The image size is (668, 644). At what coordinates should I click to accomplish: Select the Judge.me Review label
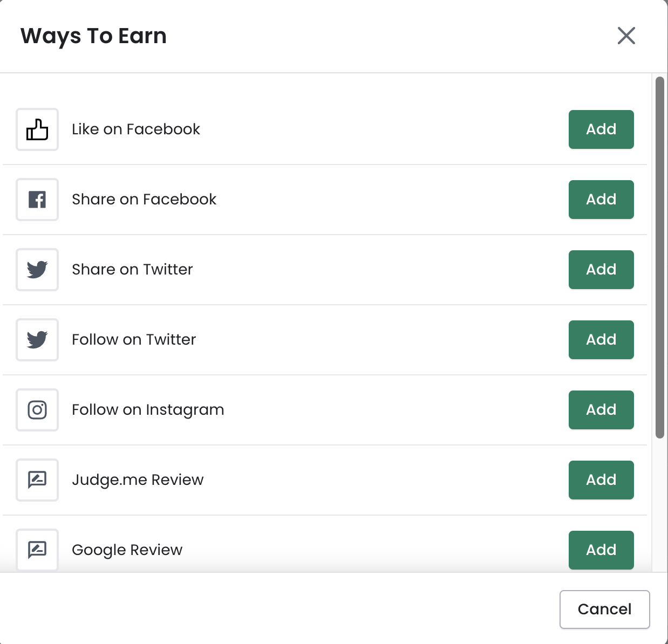(138, 480)
